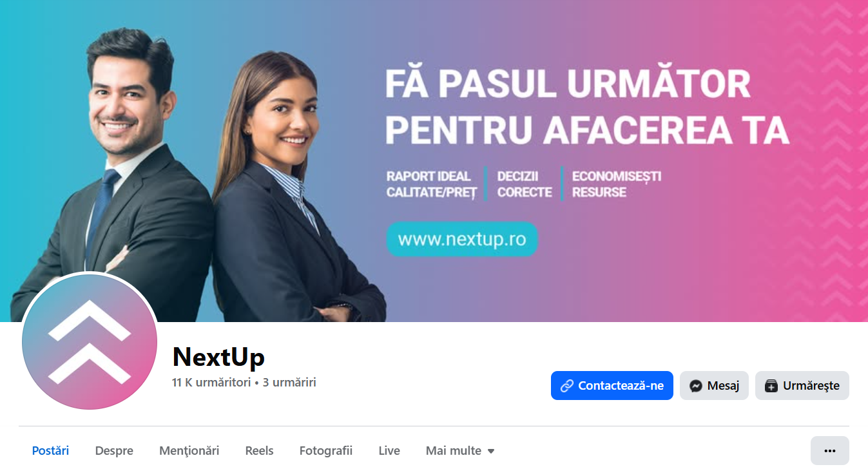Click the Contactează-ne button
This screenshot has height=467, width=868.
click(x=612, y=386)
